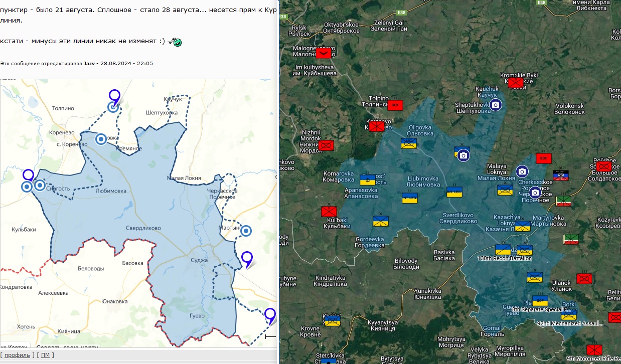Click purple pin at bottom-right of left map
The height and width of the screenshot is (364, 621).
(270, 315)
